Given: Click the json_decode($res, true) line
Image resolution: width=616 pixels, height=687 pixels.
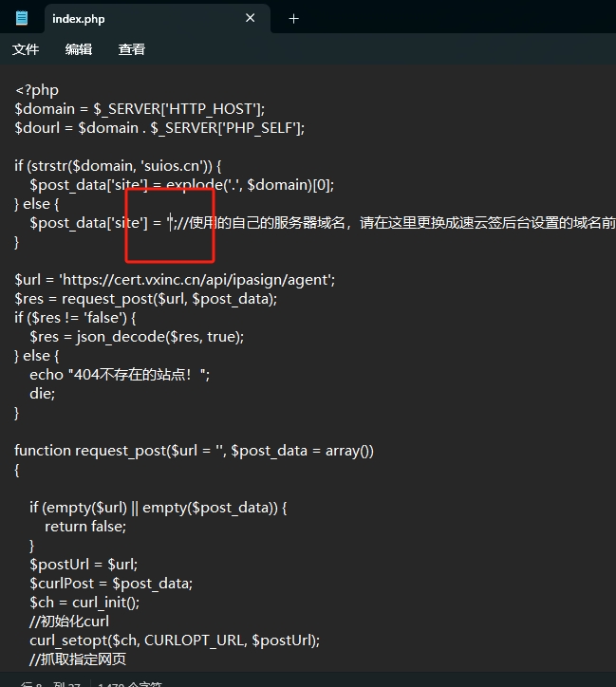Looking at the screenshot, I should click(x=137, y=337).
